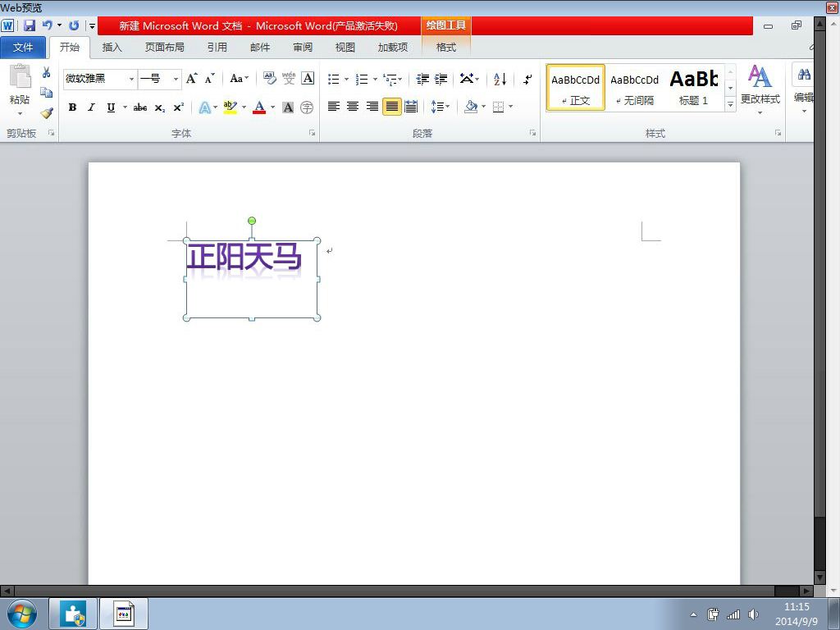
Task: Apply red font color
Action: [x=259, y=107]
